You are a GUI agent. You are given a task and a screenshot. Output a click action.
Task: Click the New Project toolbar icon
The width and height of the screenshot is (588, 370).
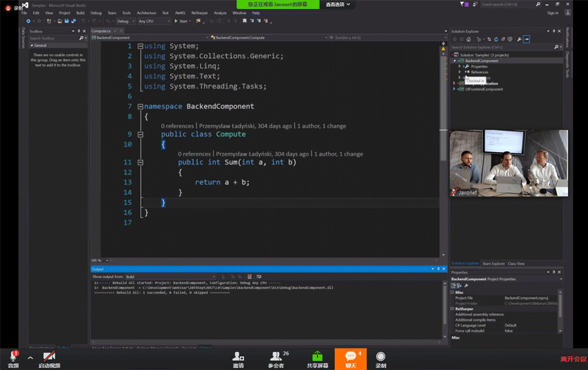[x=48, y=21]
